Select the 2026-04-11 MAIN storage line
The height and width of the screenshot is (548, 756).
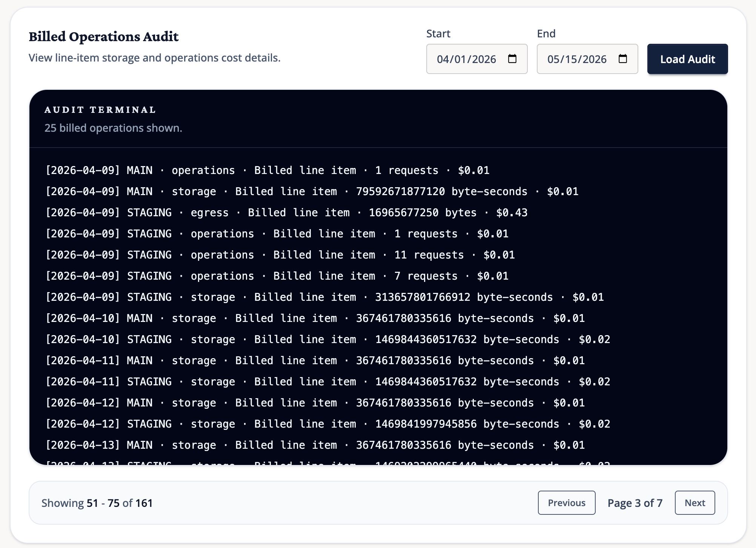click(x=315, y=360)
